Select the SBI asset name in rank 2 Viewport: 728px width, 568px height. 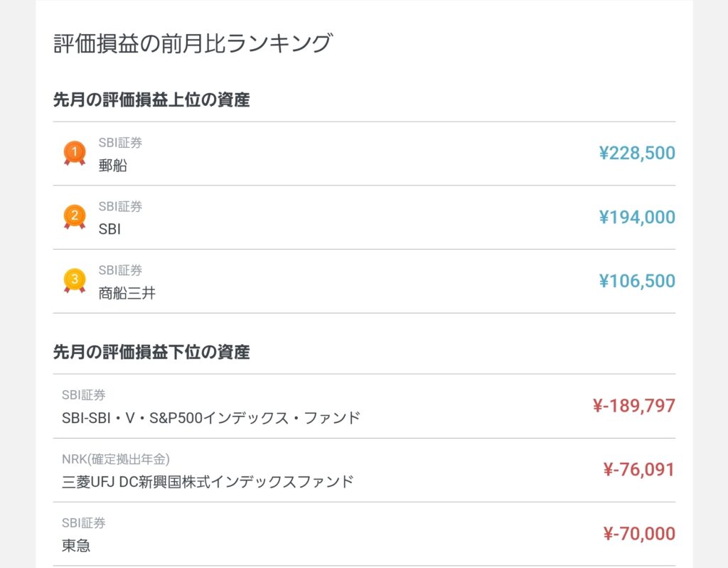pyautogui.click(x=109, y=230)
